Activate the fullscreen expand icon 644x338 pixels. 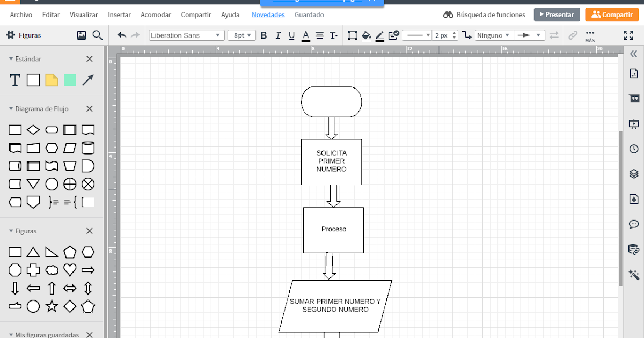tap(628, 35)
